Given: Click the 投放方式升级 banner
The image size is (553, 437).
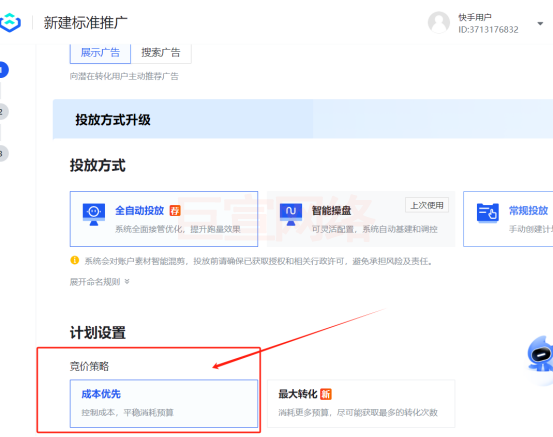Looking at the screenshot, I should [x=303, y=119].
